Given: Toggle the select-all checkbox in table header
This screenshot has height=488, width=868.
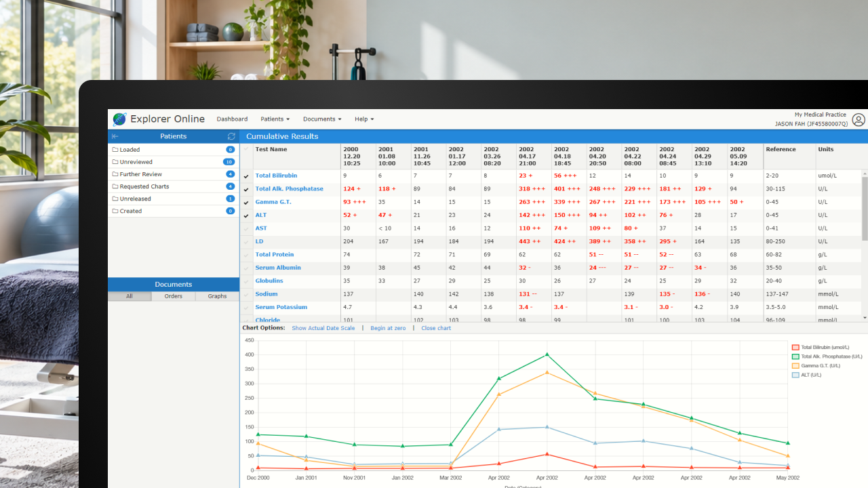Looking at the screenshot, I should point(246,149).
